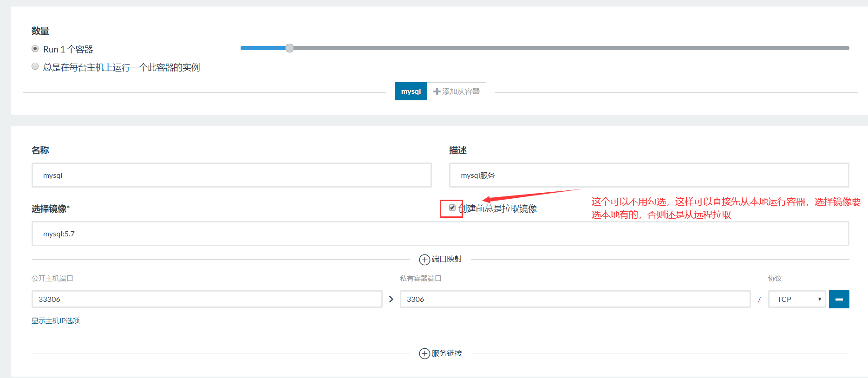The height and width of the screenshot is (378, 868).
Task: Remove the port mapping with minus button
Action: coord(839,300)
